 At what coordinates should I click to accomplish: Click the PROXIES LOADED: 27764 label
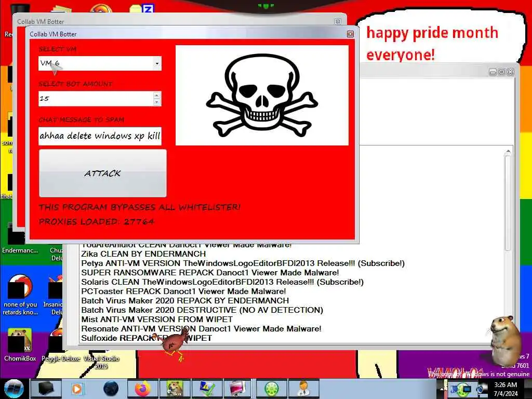96,221
